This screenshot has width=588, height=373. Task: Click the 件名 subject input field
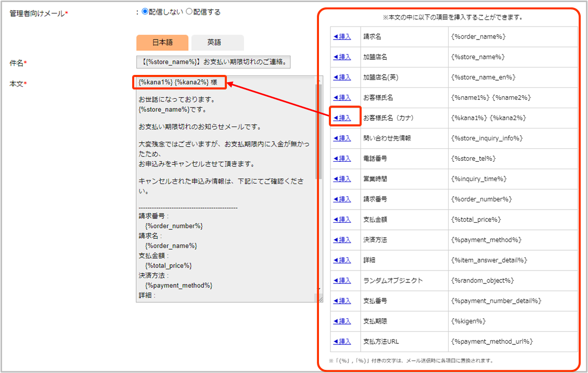point(213,62)
